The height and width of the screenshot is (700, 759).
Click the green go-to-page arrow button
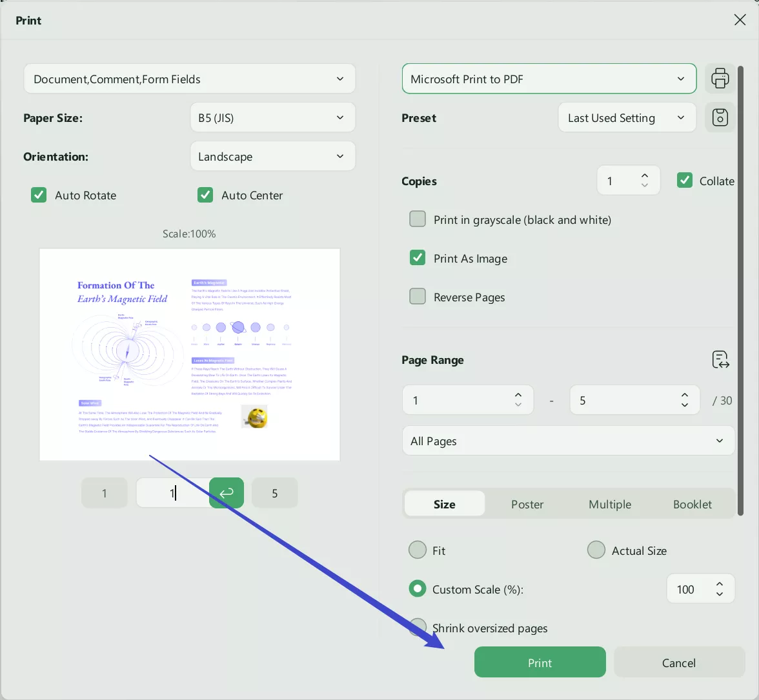[x=227, y=493]
